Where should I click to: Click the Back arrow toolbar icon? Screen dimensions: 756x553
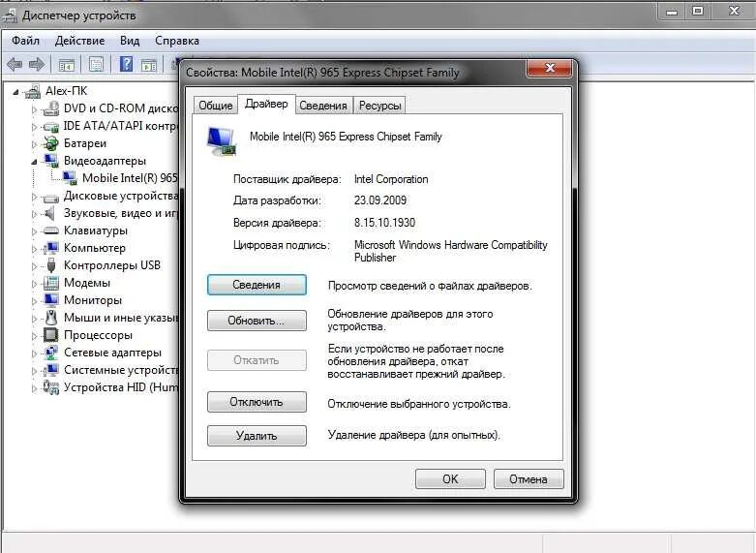15,64
